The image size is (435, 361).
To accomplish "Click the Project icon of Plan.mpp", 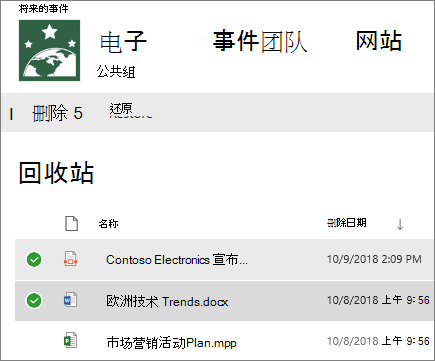I will coord(70,341).
